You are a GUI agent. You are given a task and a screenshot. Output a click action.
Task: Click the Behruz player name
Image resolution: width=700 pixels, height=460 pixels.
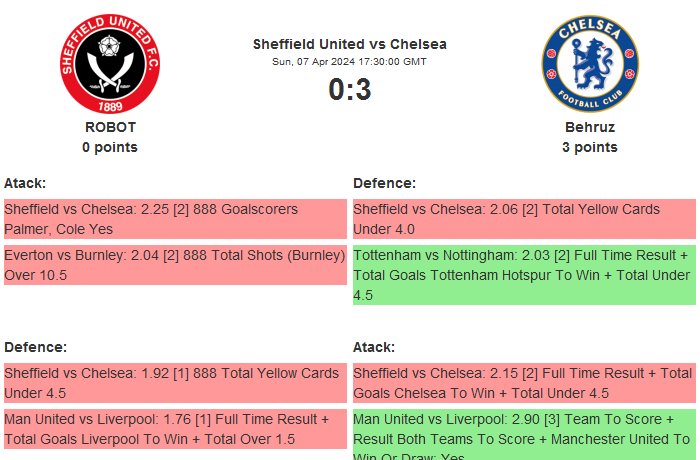click(589, 127)
